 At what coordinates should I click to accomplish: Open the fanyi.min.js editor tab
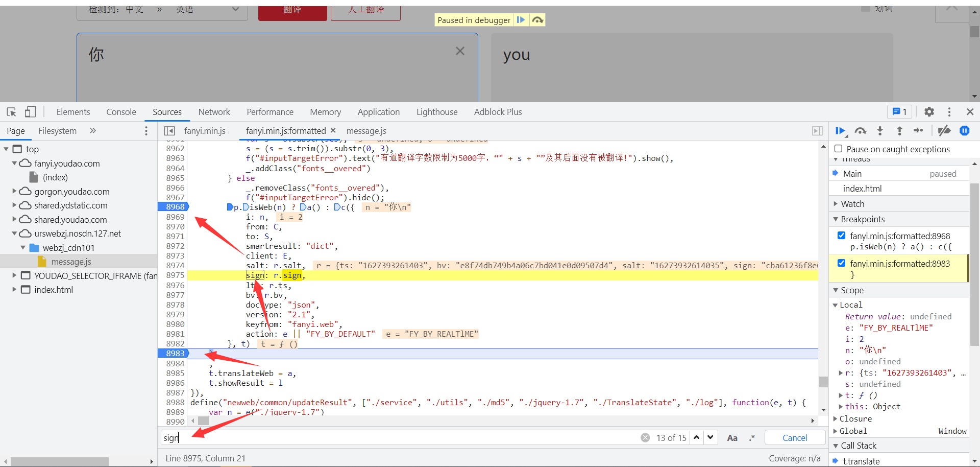tap(205, 131)
